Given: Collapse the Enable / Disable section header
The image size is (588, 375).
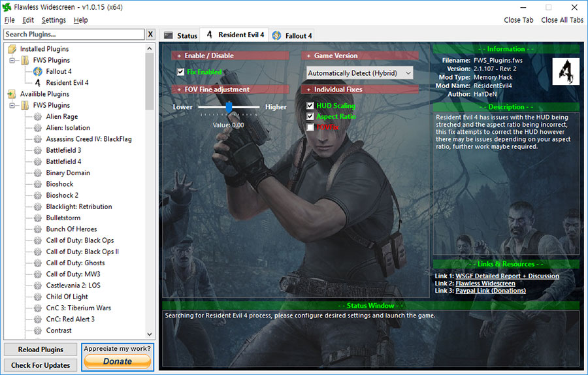Looking at the screenshot, I should 230,56.
